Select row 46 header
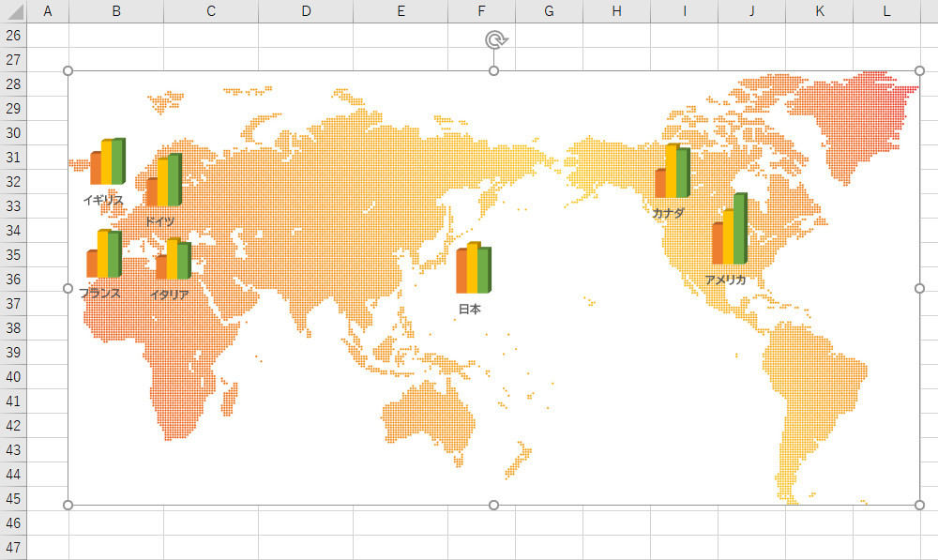 point(13,522)
